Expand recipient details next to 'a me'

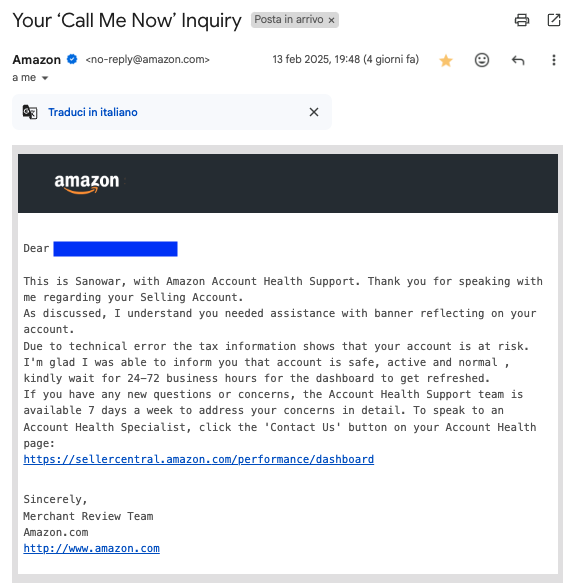tap(45, 78)
